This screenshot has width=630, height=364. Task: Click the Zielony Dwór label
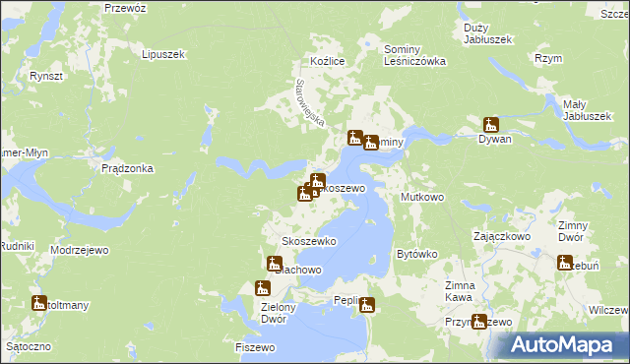click(278, 313)
